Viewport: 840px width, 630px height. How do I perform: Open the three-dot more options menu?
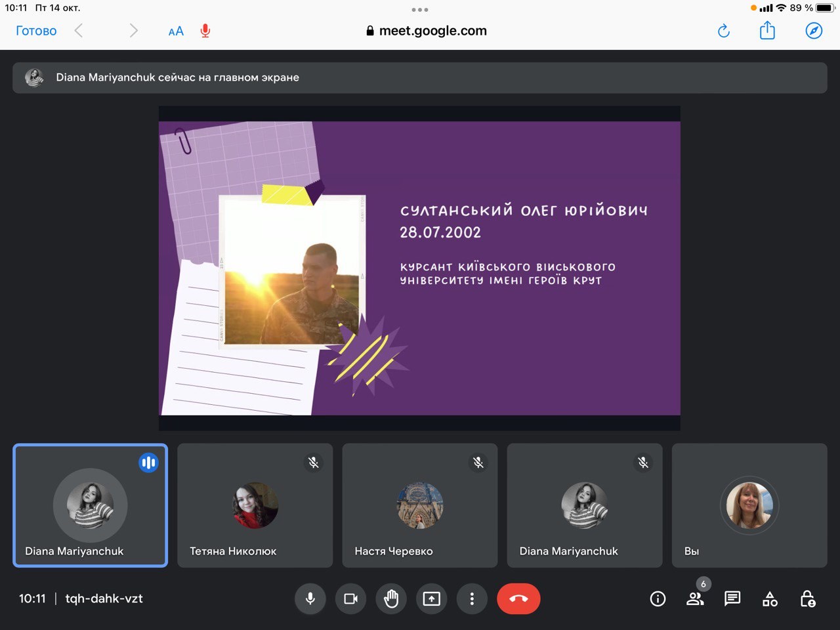472,598
